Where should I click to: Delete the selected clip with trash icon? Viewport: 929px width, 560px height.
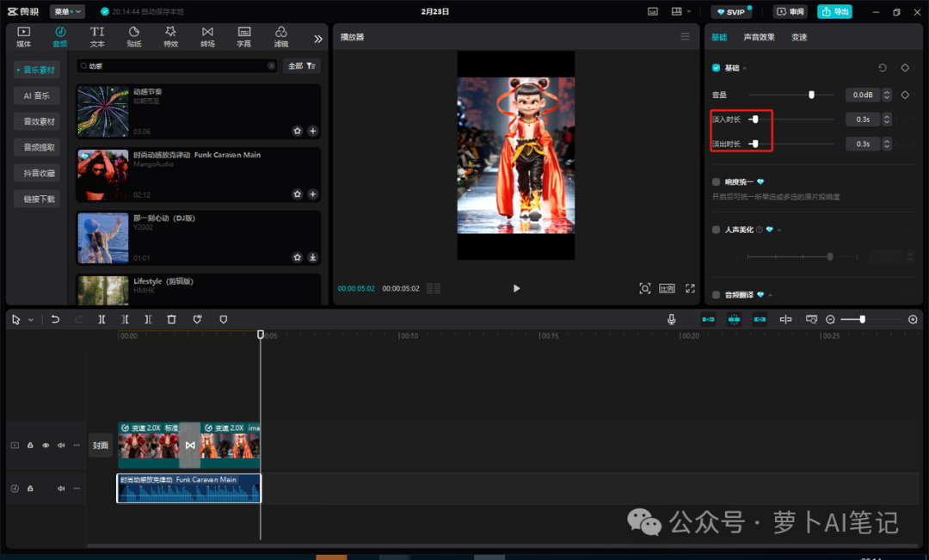172,319
